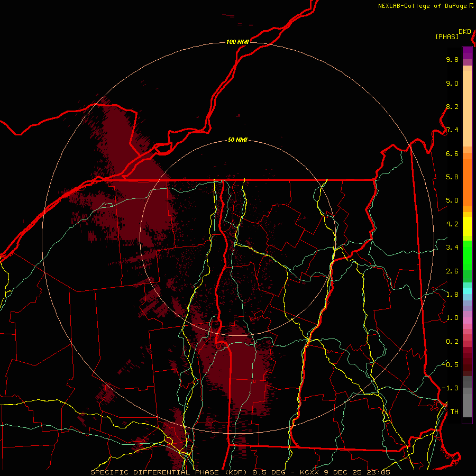This screenshot has height=476, width=476.
Task: Click the -1.3 legend value
Action: 450,389
